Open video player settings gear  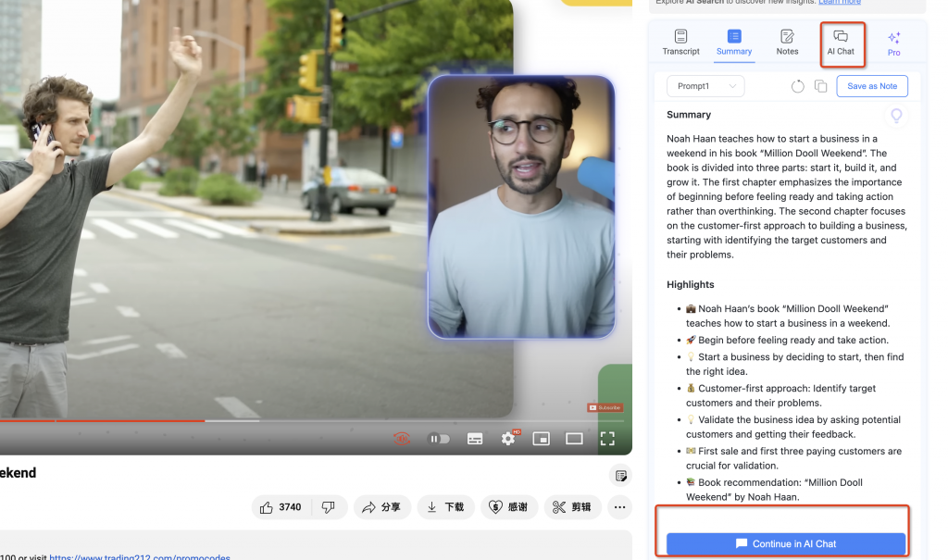point(507,439)
